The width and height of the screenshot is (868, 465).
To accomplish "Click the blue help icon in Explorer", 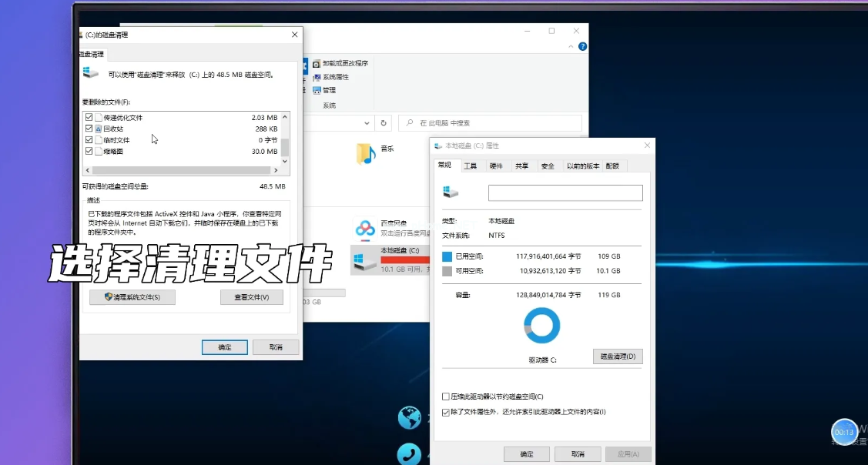I will 582,47.
